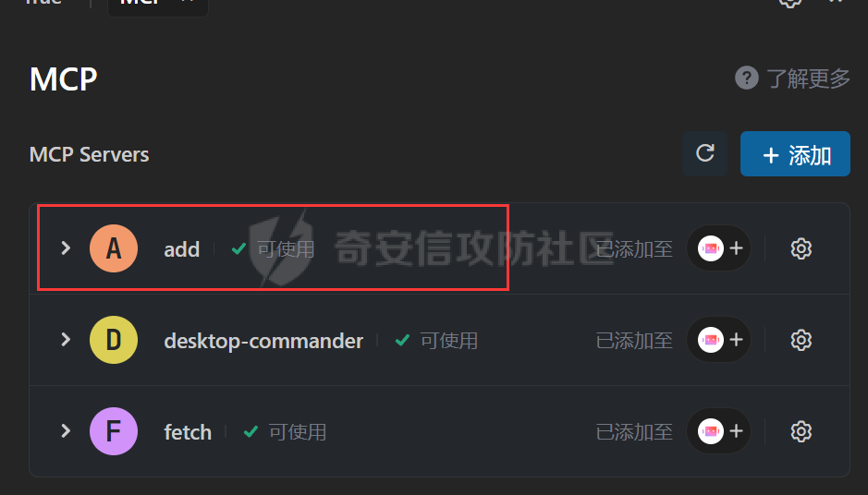Click the help question mark icon
Screen dimensions: 868x495
tap(746, 78)
